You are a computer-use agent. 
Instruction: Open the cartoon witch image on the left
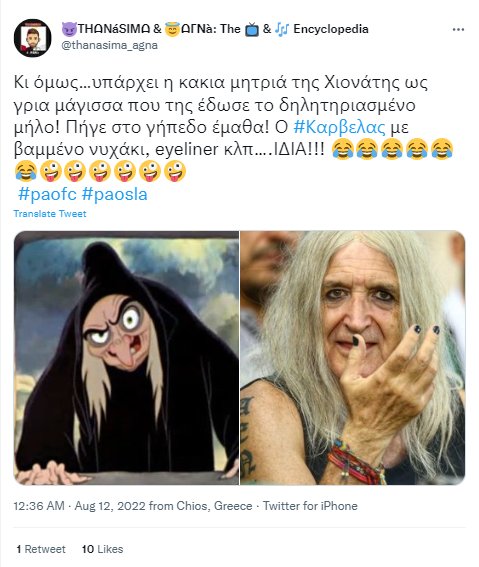tap(127, 358)
